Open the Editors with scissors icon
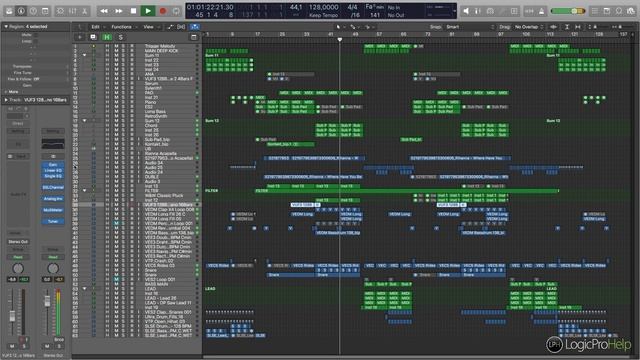640x360 pixels. [84, 11]
